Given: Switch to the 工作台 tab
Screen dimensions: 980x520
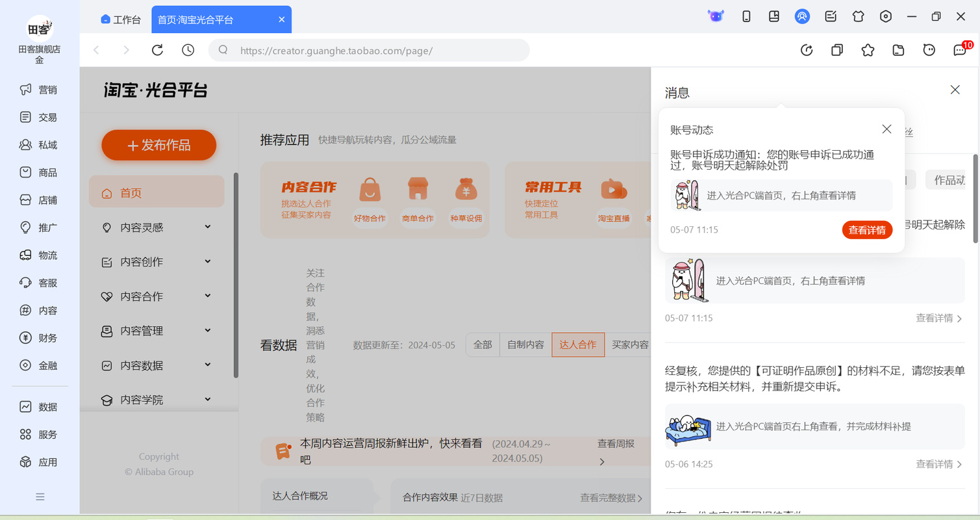Looking at the screenshot, I should pyautogui.click(x=121, y=19).
